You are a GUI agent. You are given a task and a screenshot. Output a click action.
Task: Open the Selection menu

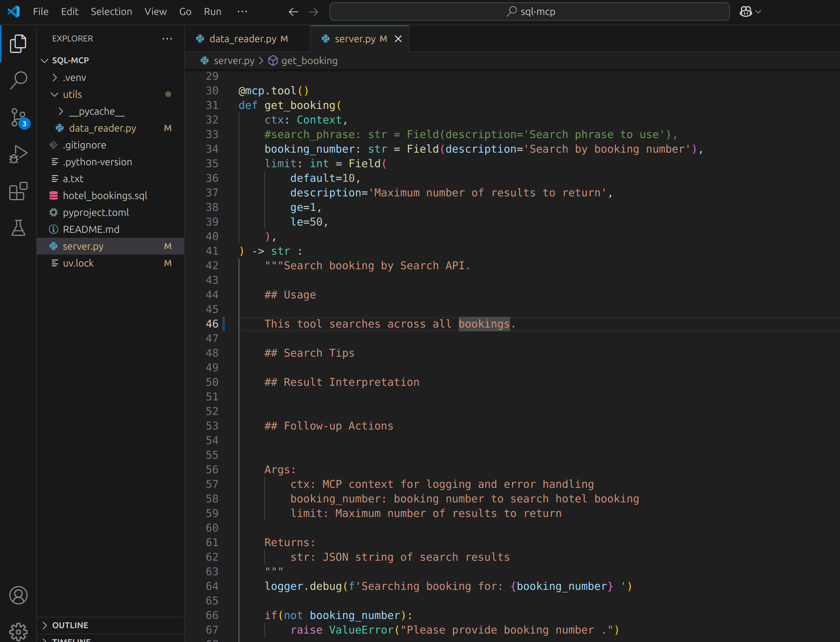click(111, 12)
